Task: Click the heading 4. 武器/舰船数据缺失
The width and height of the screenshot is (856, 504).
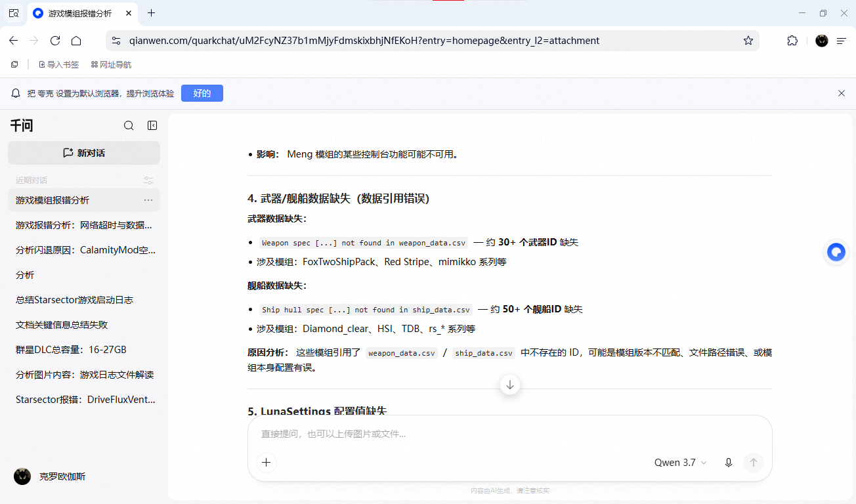Action: point(339,198)
